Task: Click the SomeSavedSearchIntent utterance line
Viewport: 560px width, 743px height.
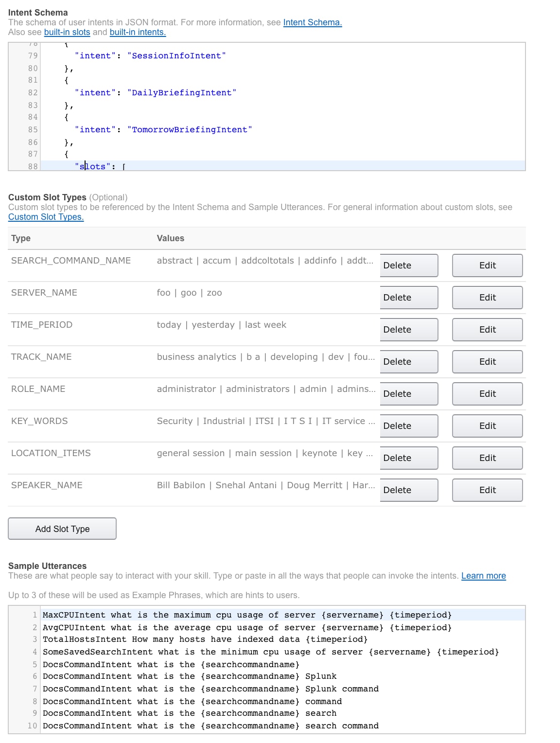Action: point(282,652)
